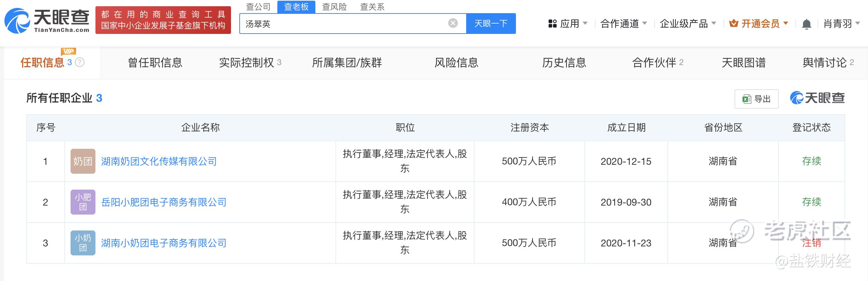Viewport: 868px width, 281px height.
Task: Open the 风险信息 tab
Action: (x=456, y=62)
